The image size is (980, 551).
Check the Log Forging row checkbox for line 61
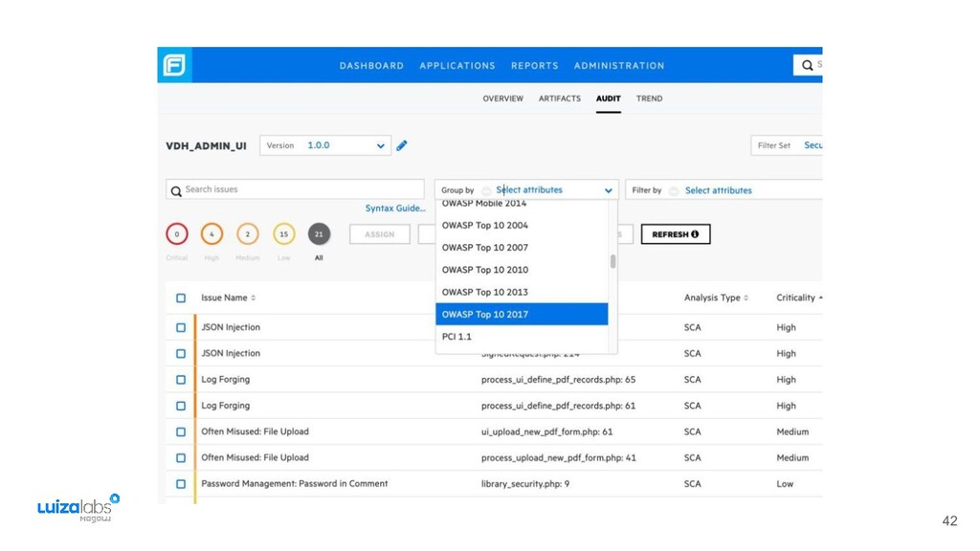point(181,406)
